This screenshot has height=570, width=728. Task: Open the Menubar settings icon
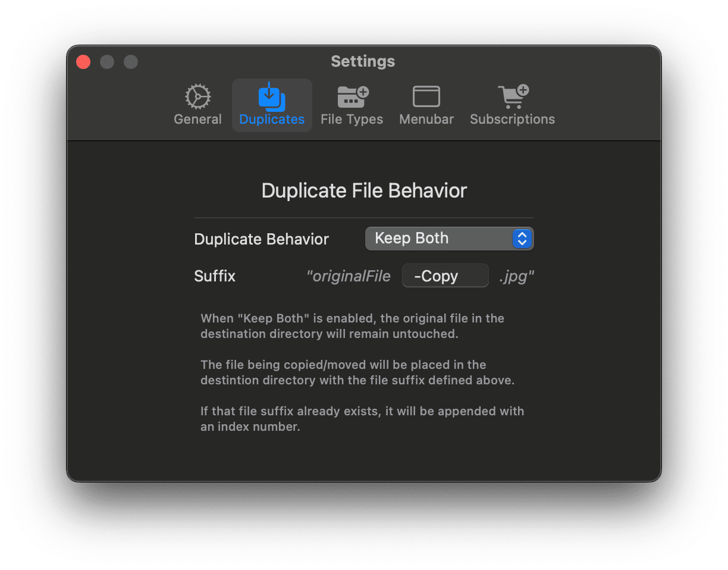(426, 96)
